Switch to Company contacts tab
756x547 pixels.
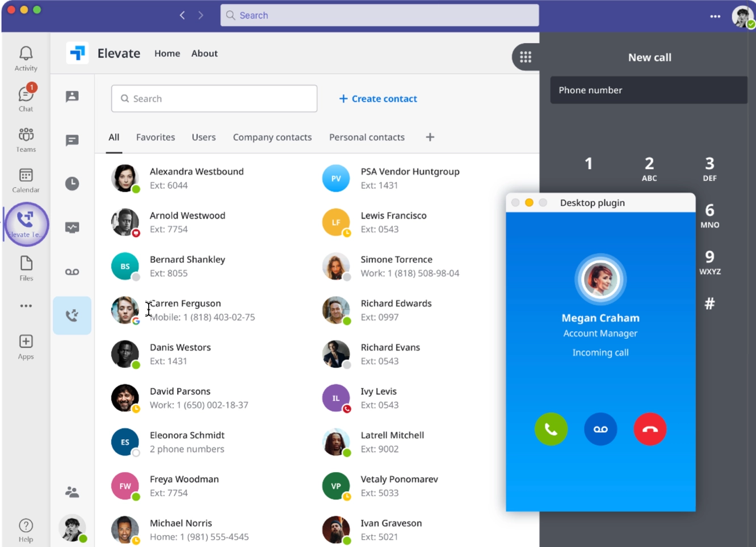(272, 137)
